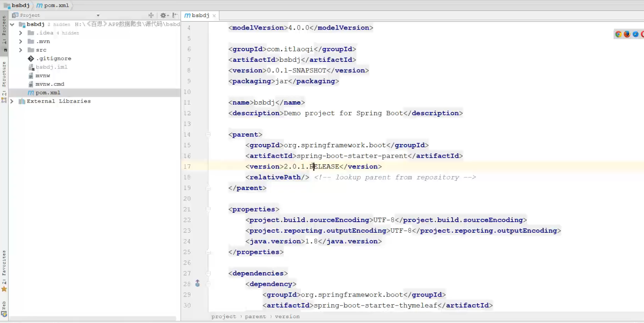The height and width of the screenshot is (323, 644).
Task: Open the Web side tool tab
Action: [4, 308]
